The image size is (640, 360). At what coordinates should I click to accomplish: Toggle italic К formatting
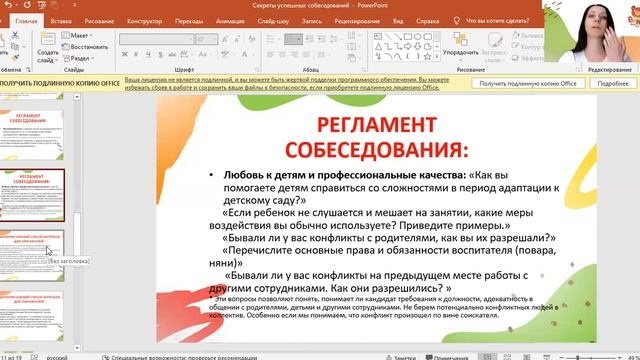click(x=136, y=54)
